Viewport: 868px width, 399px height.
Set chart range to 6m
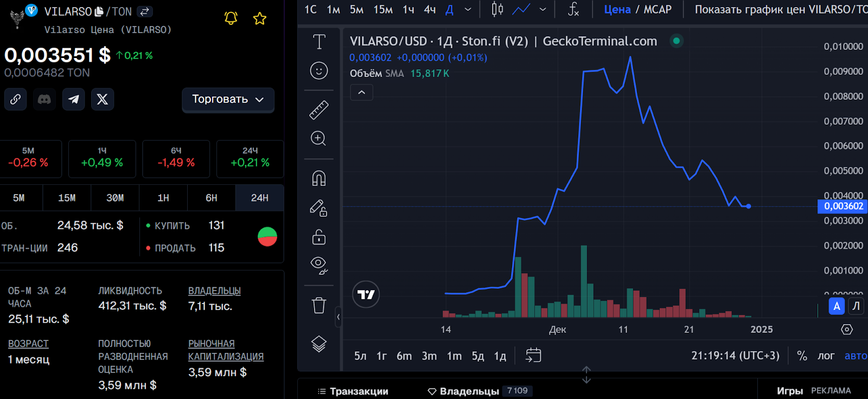click(x=404, y=356)
